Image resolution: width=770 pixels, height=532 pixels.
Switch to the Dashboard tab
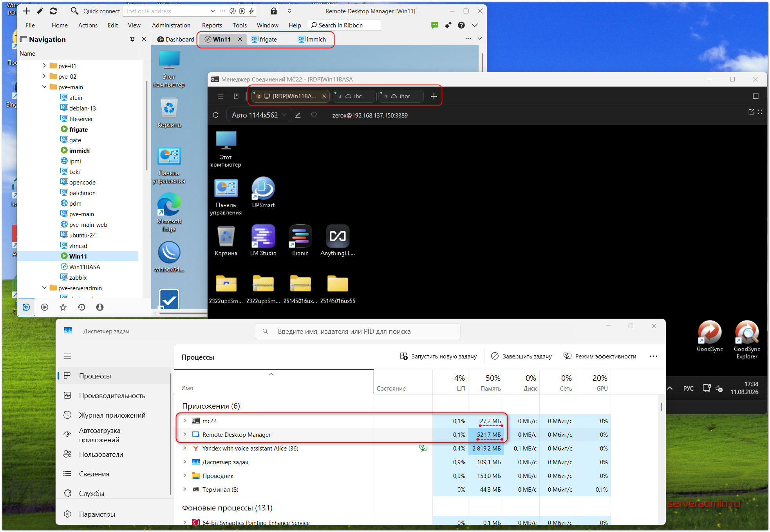pos(175,39)
